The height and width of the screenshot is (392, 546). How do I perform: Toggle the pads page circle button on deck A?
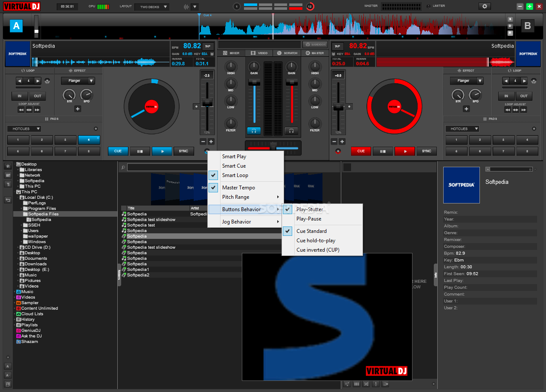point(96,128)
